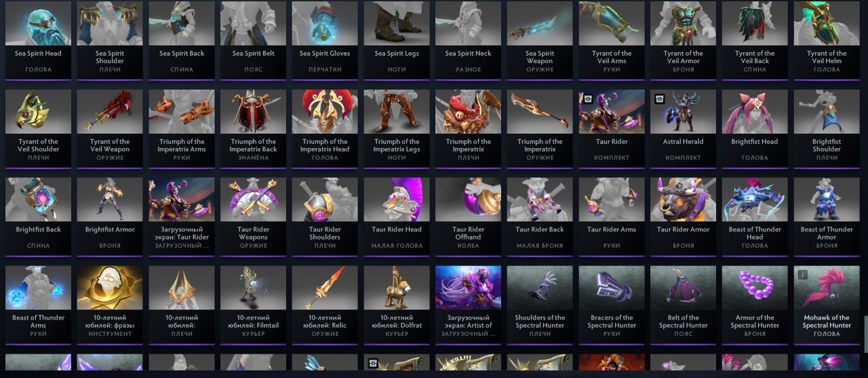
Task: Select the Brightfist Head item
Action: [x=755, y=129]
